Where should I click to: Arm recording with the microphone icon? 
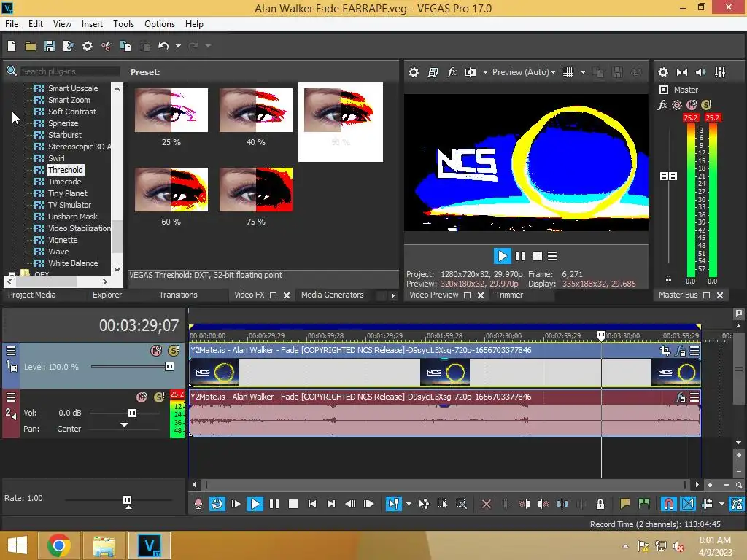[198, 504]
